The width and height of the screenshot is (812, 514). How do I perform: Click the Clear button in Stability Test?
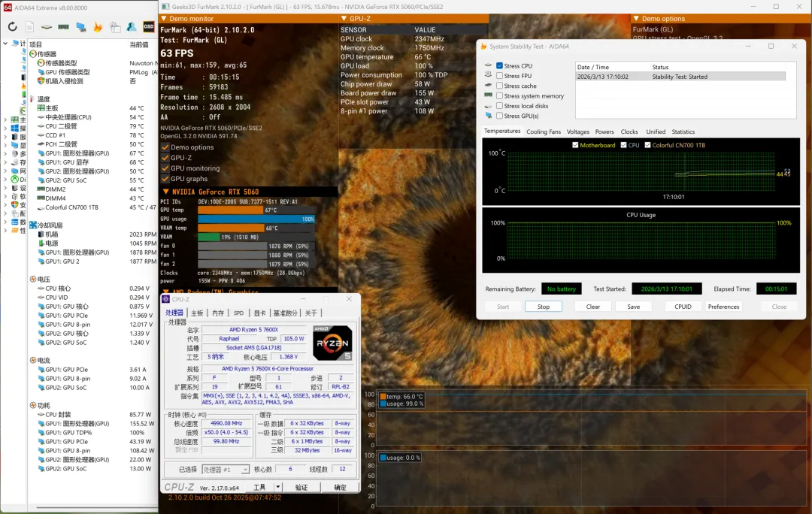point(593,307)
